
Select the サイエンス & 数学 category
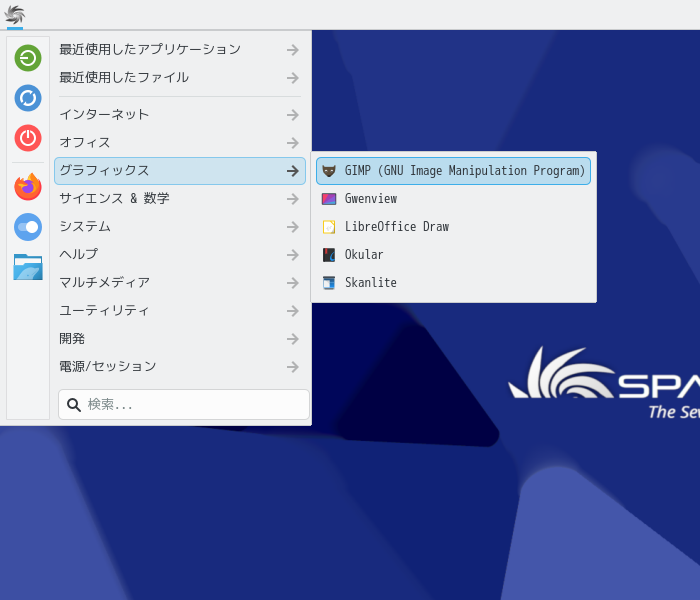(180, 199)
